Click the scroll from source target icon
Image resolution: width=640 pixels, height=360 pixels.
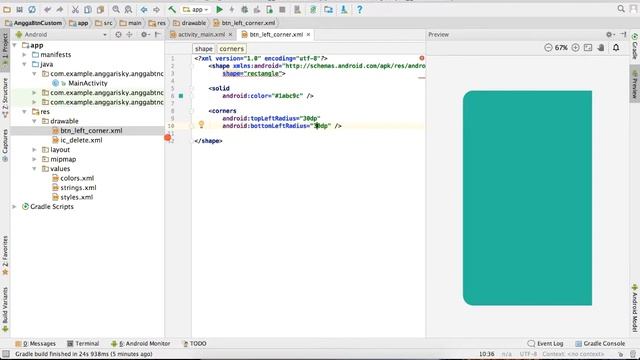118,35
